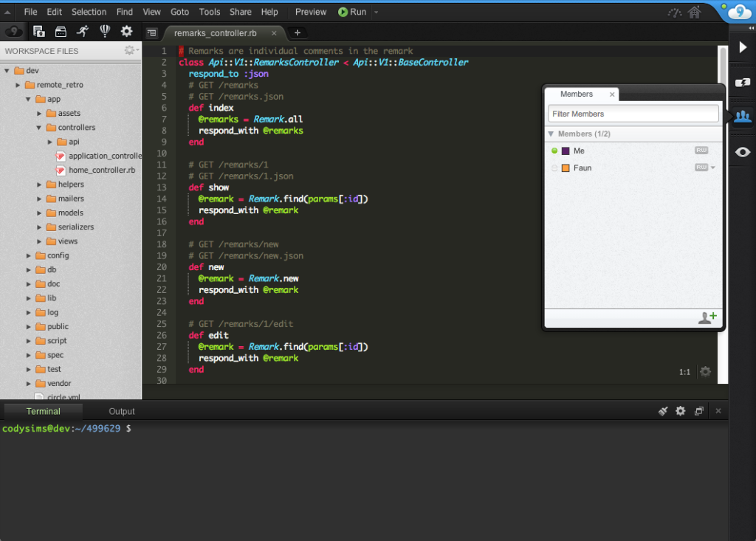Open the Members collaboration panel icon

coord(742,117)
